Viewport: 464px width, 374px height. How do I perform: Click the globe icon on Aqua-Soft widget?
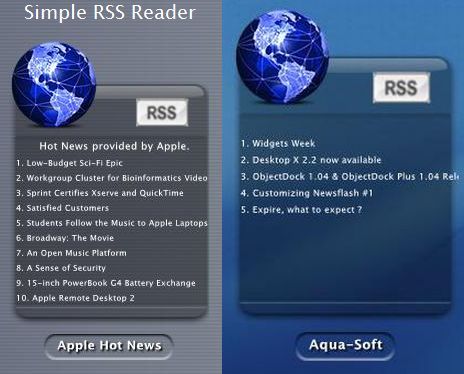[x=282, y=56]
